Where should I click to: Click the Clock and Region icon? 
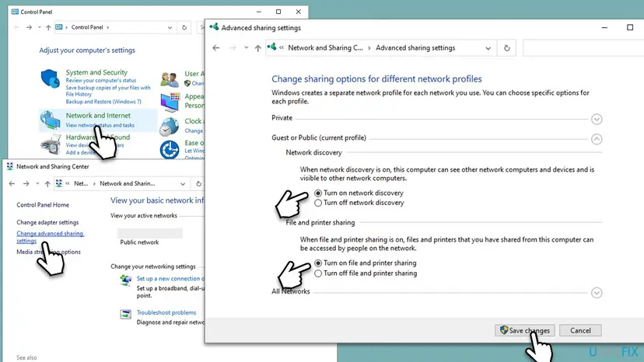point(170,127)
